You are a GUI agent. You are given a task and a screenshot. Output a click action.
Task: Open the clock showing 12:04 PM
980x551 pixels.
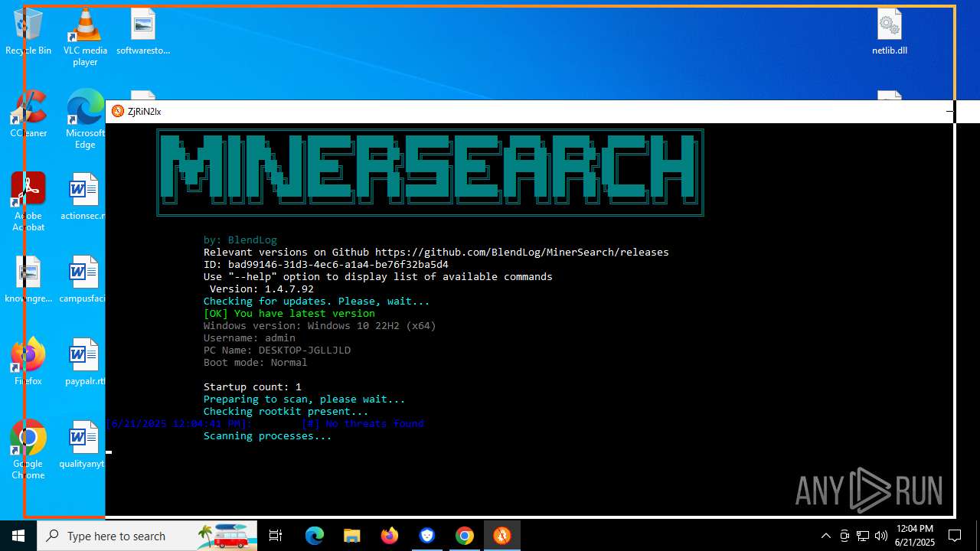[915, 536]
